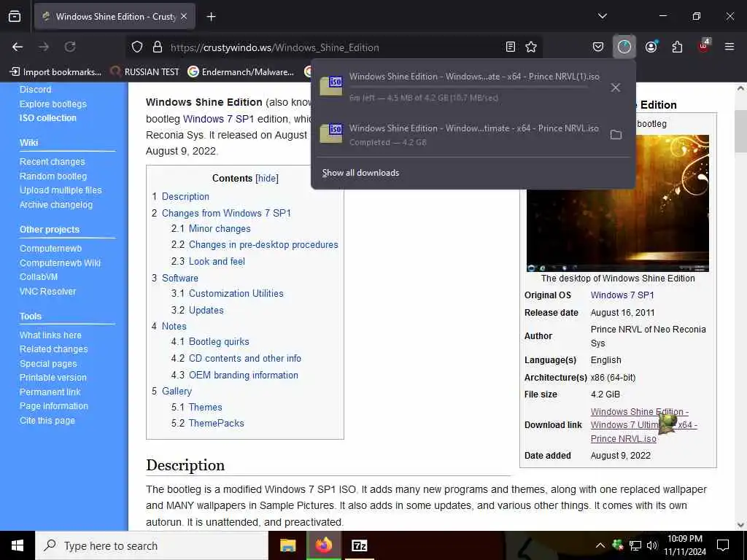747x560 pixels.
Task: Open the uBlock Origin extension icon
Action: tap(704, 46)
